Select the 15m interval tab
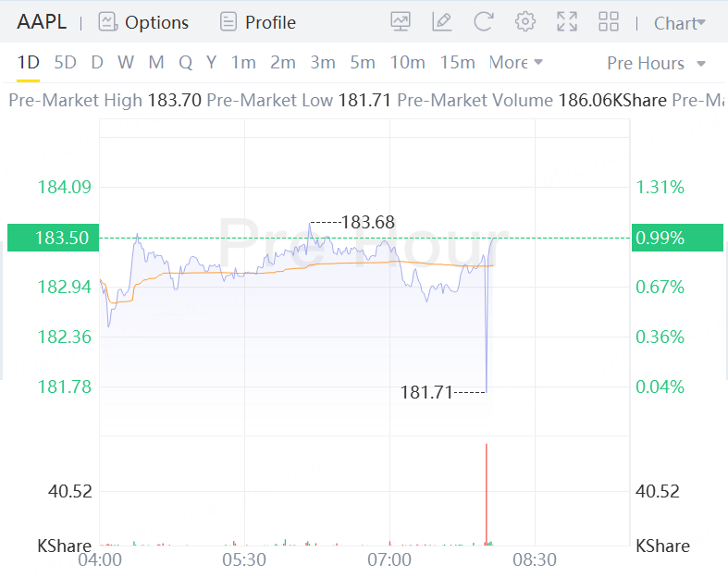 pos(457,63)
